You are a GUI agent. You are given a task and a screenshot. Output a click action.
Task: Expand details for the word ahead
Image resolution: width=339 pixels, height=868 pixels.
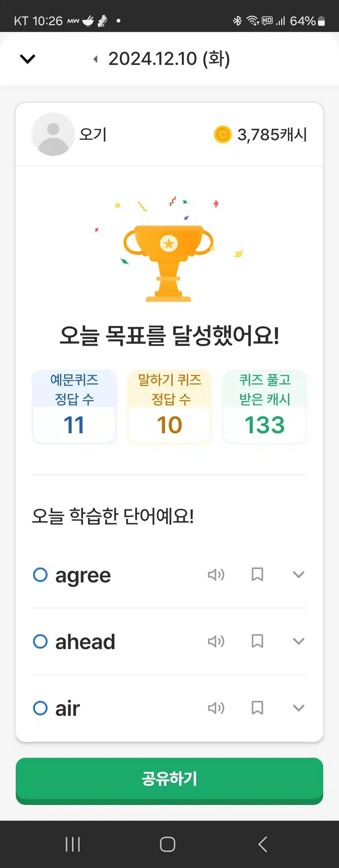pyautogui.click(x=299, y=641)
